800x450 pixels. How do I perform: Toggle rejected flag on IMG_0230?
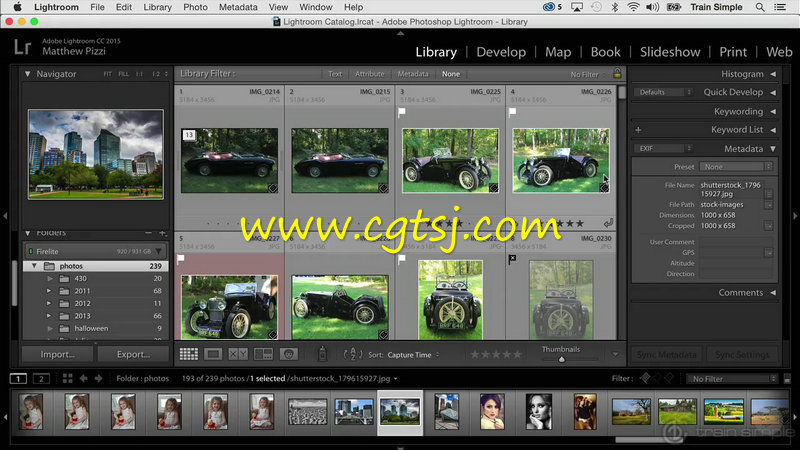[x=512, y=259]
